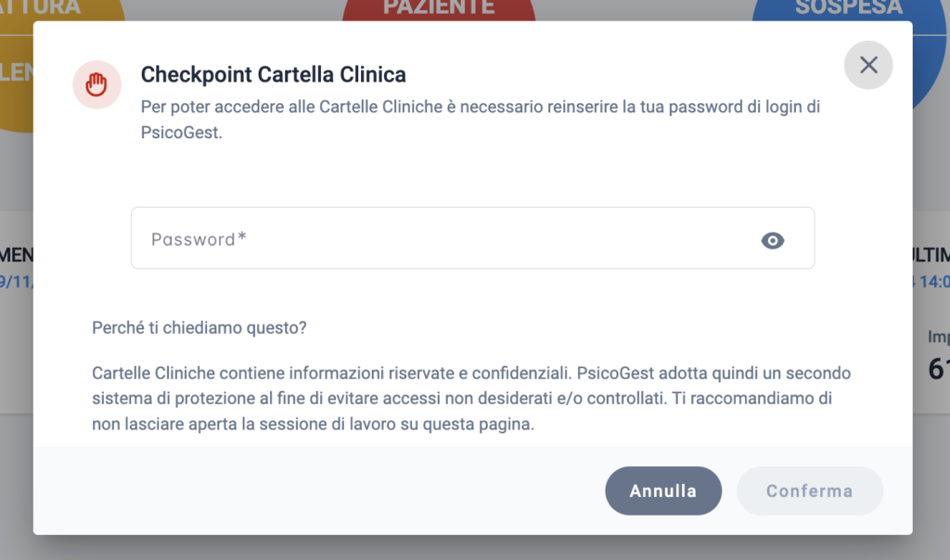Click the 'Imp' label at the right edge
Screen dimensions: 950x560
tap(939, 337)
